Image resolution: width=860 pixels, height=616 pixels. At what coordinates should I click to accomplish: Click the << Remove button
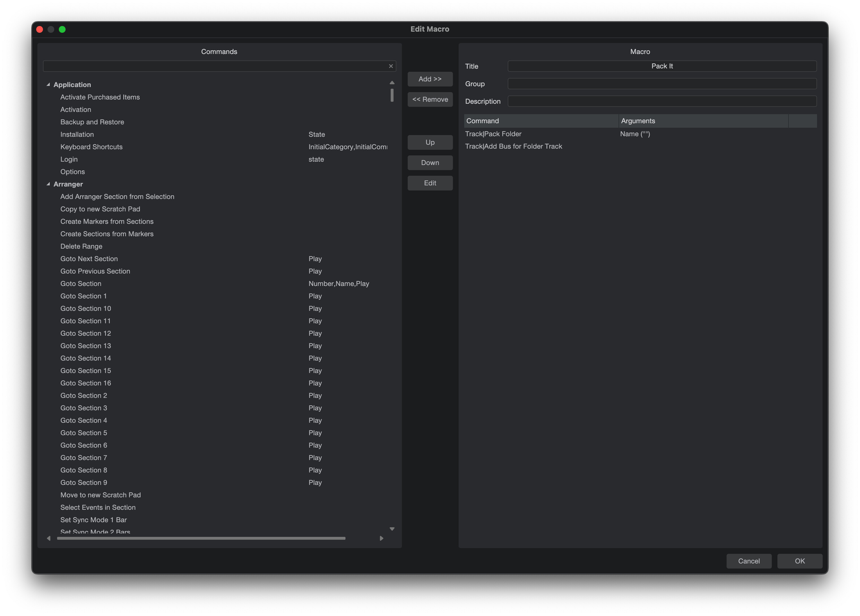tap(430, 99)
